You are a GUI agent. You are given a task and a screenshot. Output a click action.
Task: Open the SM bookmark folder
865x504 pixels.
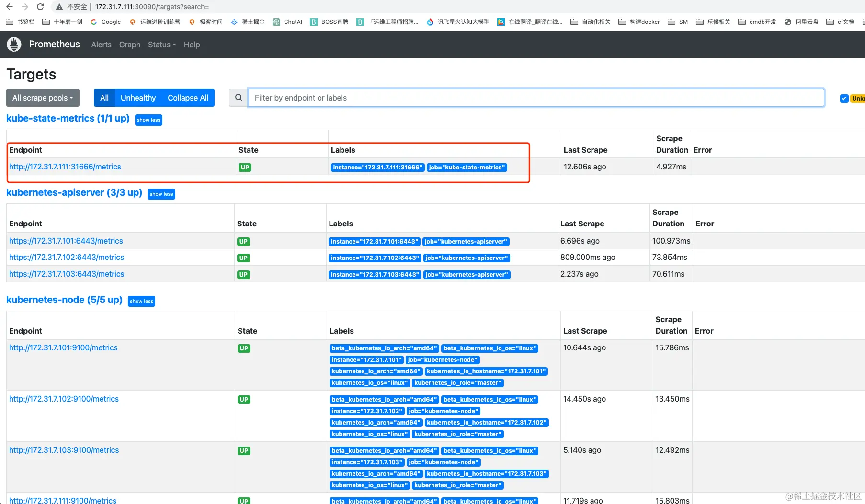pos(678,22)
